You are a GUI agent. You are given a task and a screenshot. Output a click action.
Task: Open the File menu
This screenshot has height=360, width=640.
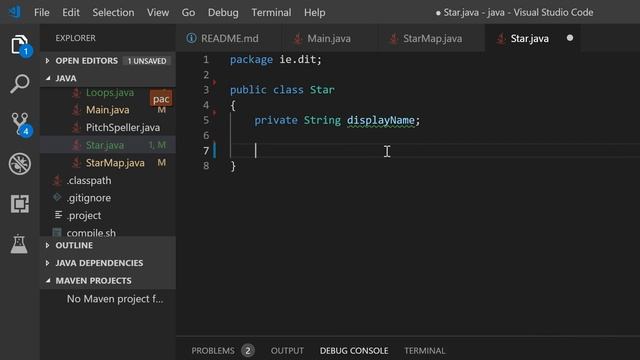point(42,13)
